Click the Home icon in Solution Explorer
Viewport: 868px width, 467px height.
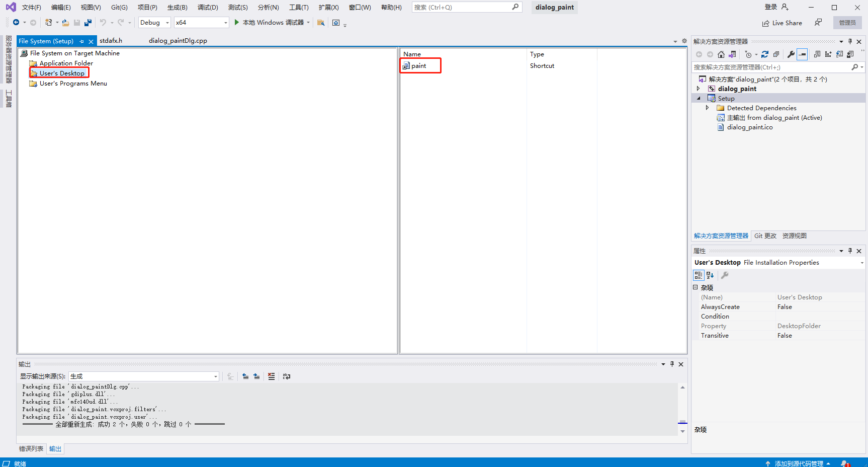(x=721, y=54)
